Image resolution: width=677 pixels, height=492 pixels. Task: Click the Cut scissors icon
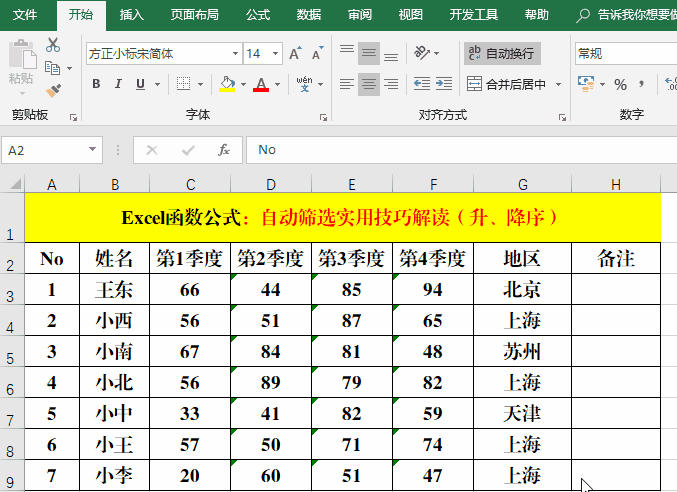click(x=53, y=45)
